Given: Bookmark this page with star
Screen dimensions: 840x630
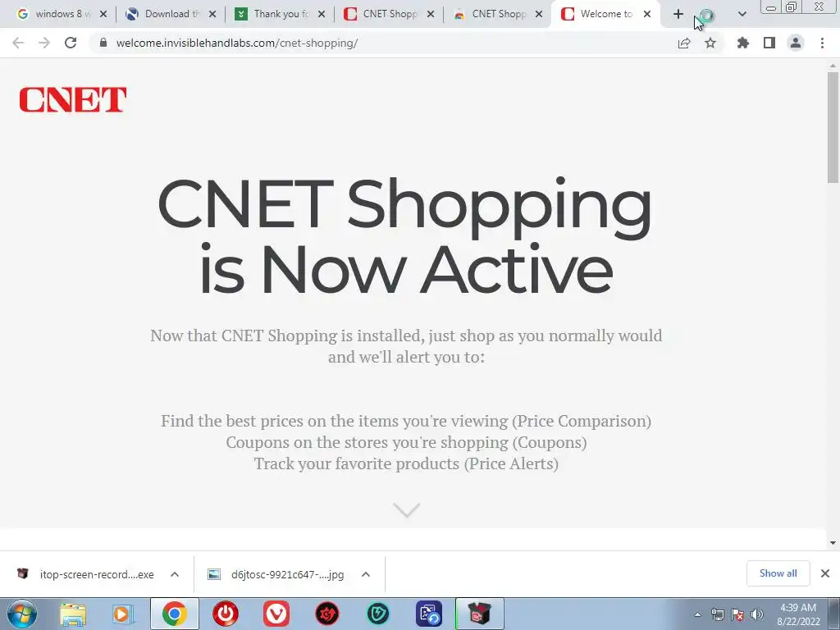Looking at the screenshot, I should point(710,43).
